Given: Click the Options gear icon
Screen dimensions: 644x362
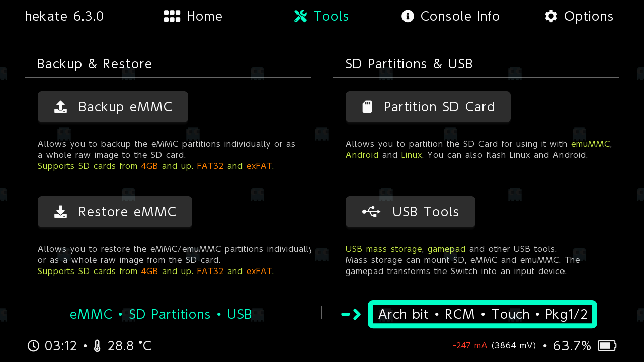Looking at the screenshot, I should pos(551,16).
